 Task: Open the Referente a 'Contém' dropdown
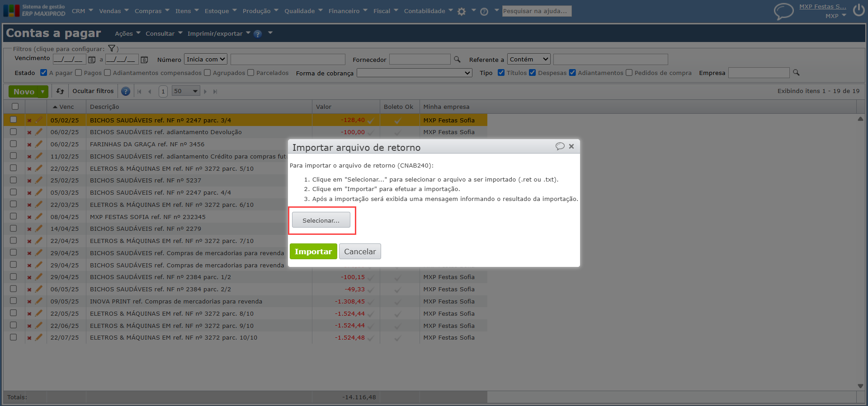529,59
